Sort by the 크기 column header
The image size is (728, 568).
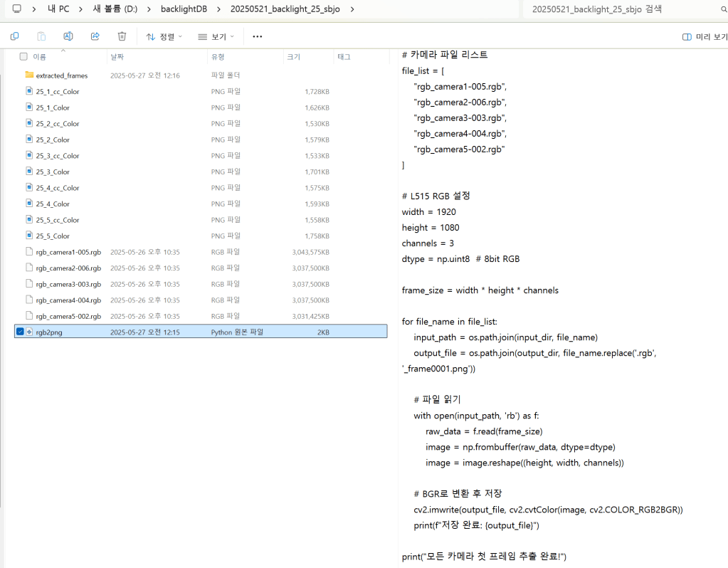pyautogui.click(x=293, y=56)
